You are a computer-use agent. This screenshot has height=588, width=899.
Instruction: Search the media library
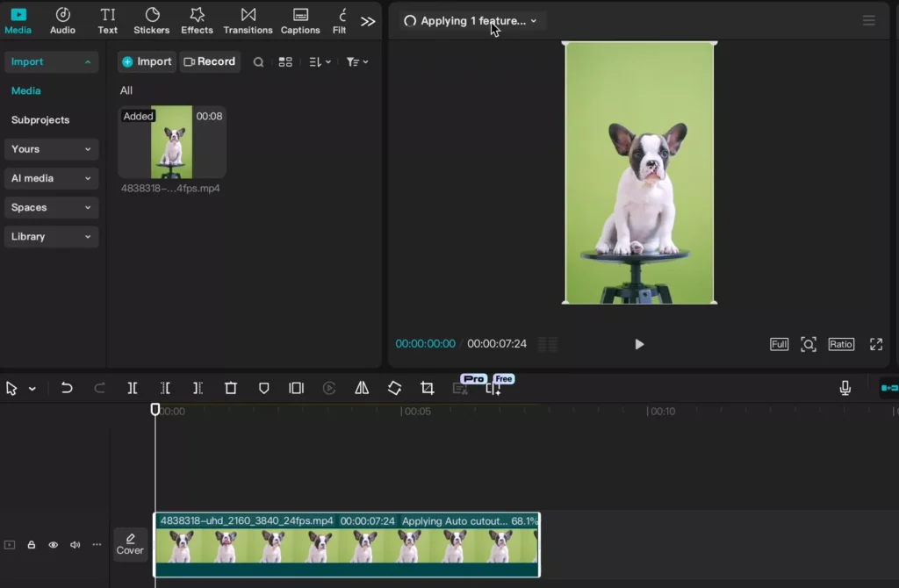pyautogui.click(x=259, y=62)
